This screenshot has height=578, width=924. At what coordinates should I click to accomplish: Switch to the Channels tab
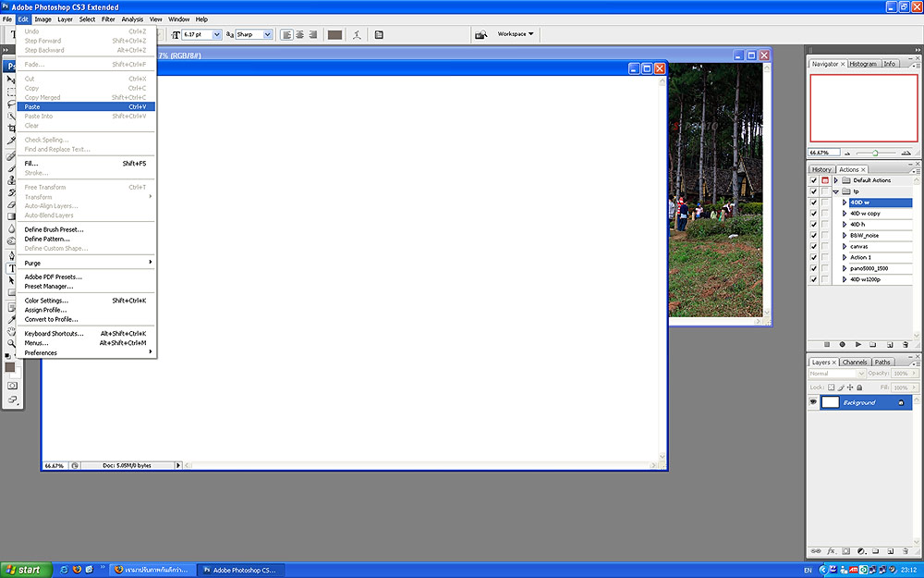point(854,363)
